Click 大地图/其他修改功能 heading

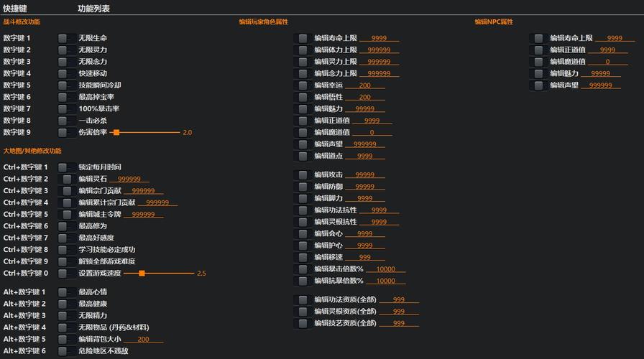[32, 151]
